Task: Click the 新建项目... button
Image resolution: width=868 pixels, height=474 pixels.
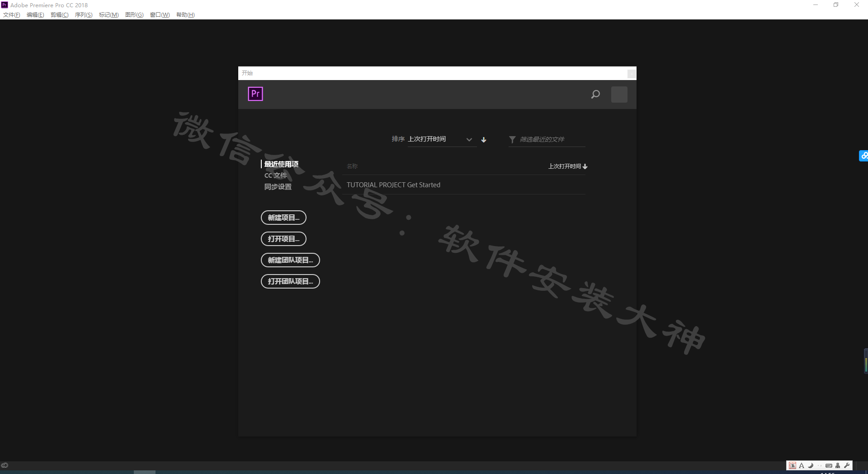Action: 283,218
